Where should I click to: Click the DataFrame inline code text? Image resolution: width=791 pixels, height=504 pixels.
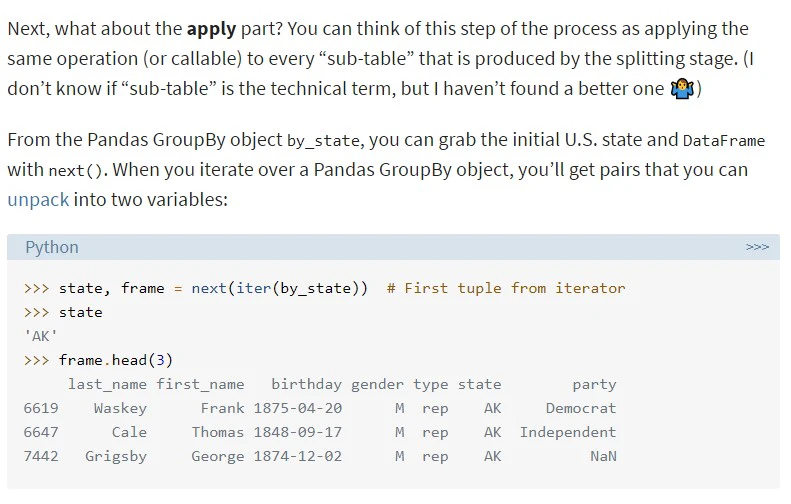tap(723, 140)
